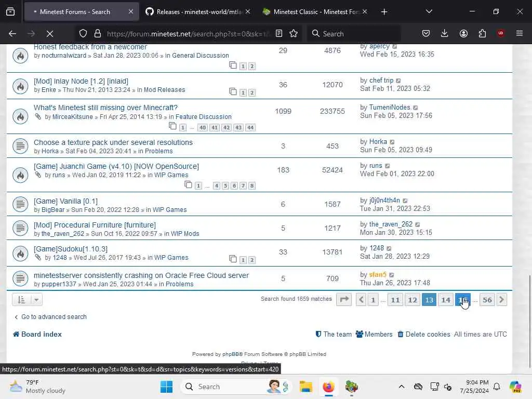Open the Firefox downloads panel
The width and height of the screenshot is (532, 399).
445,34
